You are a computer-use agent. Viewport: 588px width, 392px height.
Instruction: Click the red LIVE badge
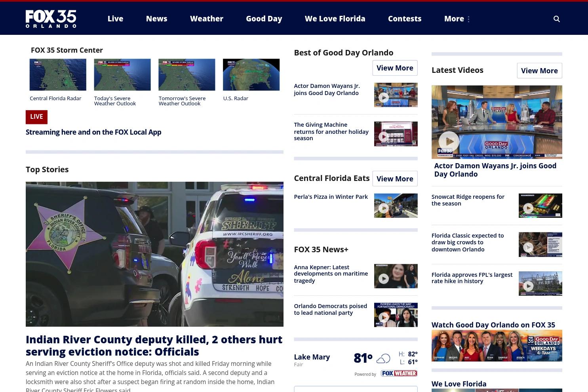[x=36, y=117]
